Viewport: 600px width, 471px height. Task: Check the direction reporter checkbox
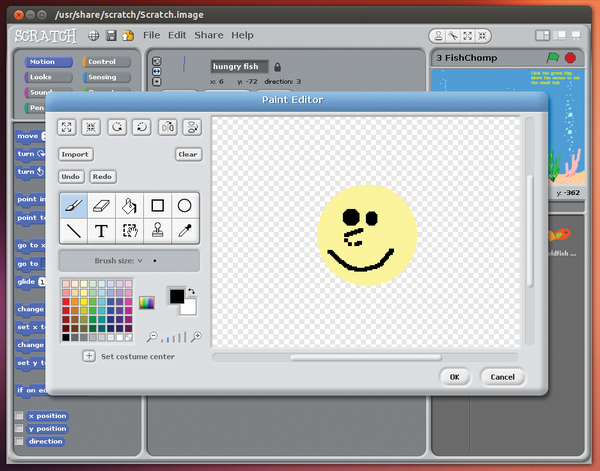(x=19, y=441)
